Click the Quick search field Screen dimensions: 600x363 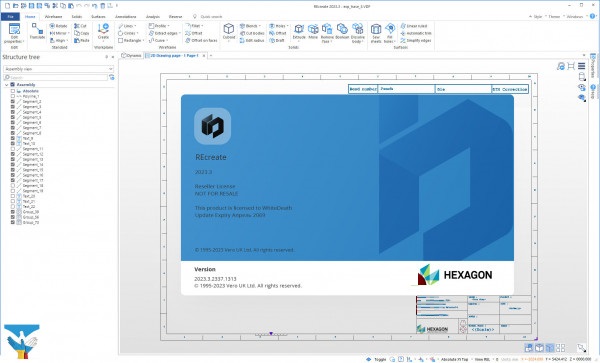(211, 16)
